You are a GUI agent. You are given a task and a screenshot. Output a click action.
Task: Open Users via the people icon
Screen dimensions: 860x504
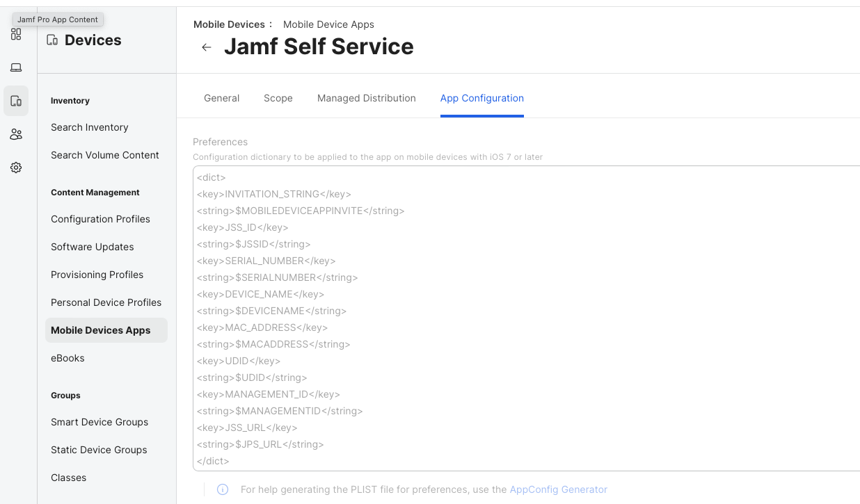(16, 134)
